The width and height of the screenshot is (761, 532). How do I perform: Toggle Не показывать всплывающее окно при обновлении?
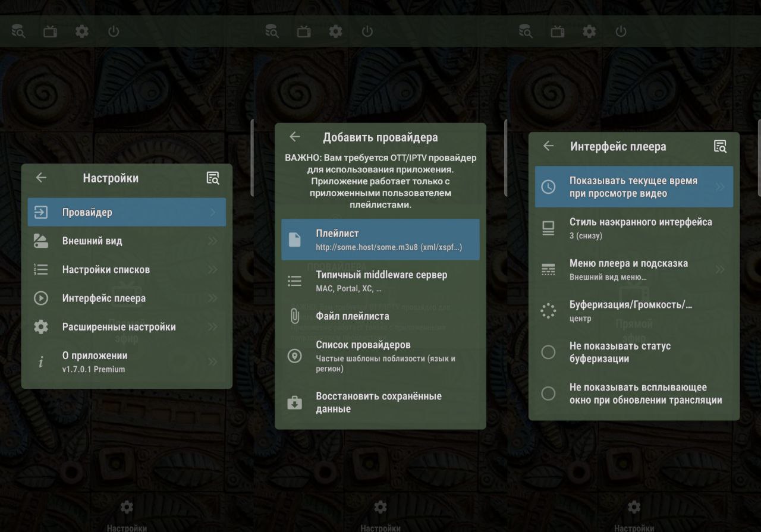548,394
